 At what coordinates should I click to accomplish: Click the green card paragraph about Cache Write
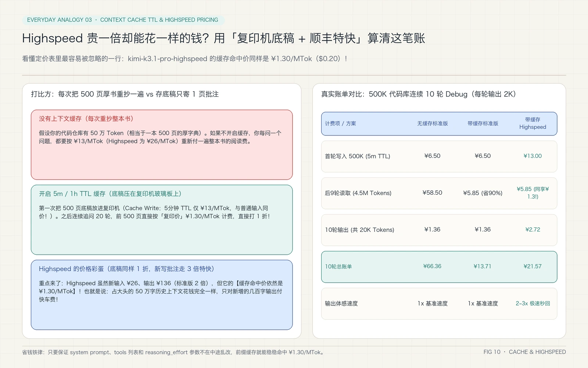pos(154,212)
